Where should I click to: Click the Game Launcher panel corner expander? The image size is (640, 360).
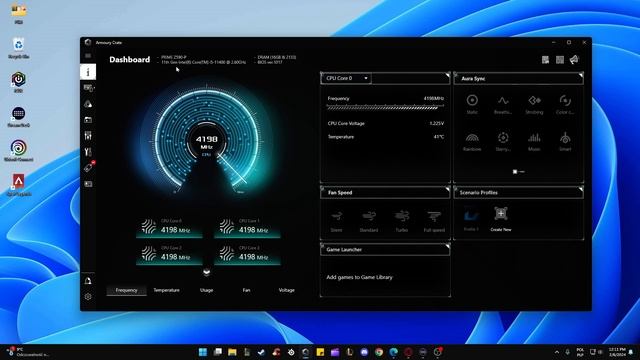click(x=447, y=247)
